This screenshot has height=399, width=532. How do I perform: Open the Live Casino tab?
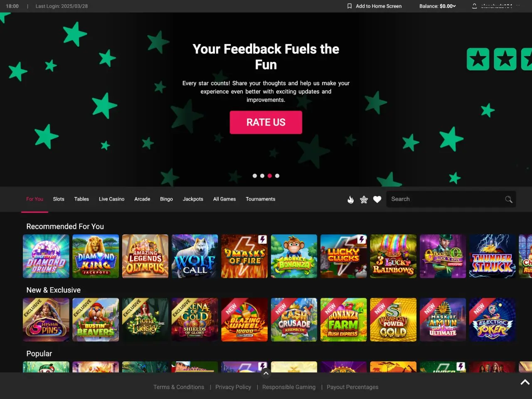pos(111,199)
